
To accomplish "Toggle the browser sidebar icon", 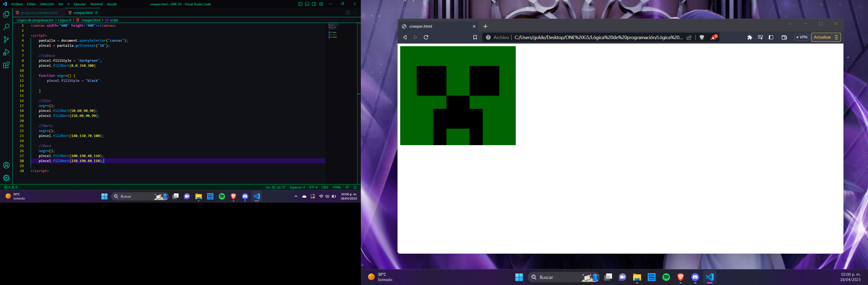I will pos(771,37).
